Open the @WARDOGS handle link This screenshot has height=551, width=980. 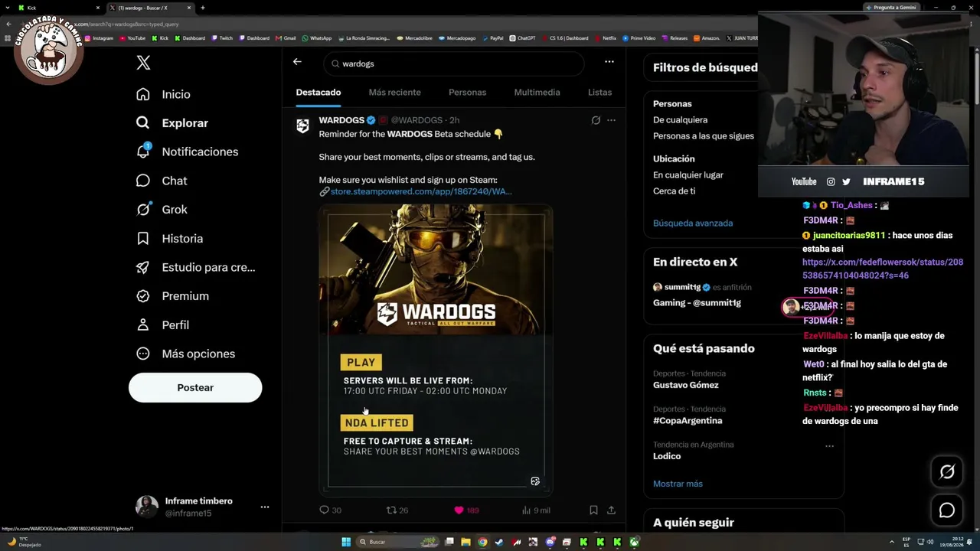[x=416, y=120]
